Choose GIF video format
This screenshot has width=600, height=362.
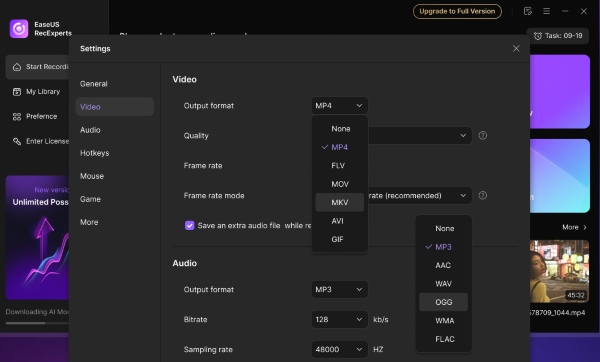tap(340, 239)
